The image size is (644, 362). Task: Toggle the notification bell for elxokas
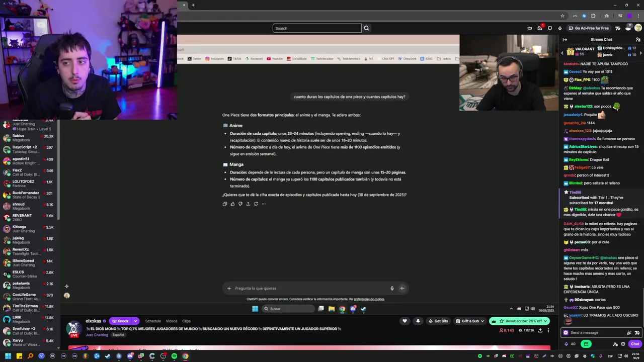pos(418,321)
